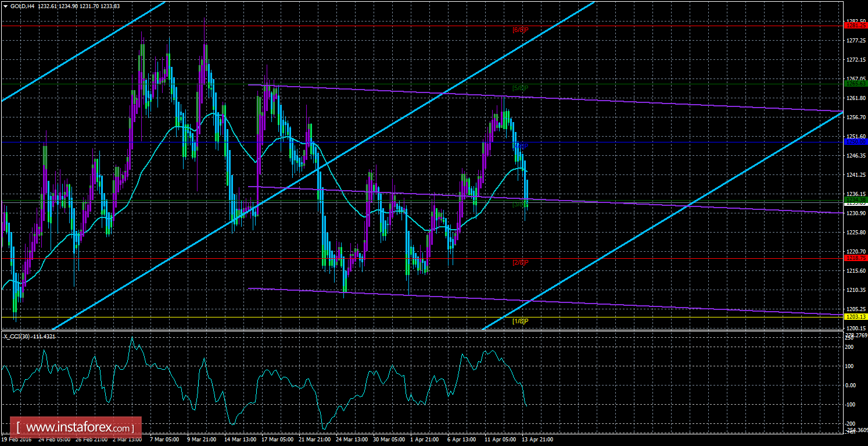Click the 14 Mar 13:00 time axis label
The height and width of the screenshot is (446, 868).
tap(241, 440)
